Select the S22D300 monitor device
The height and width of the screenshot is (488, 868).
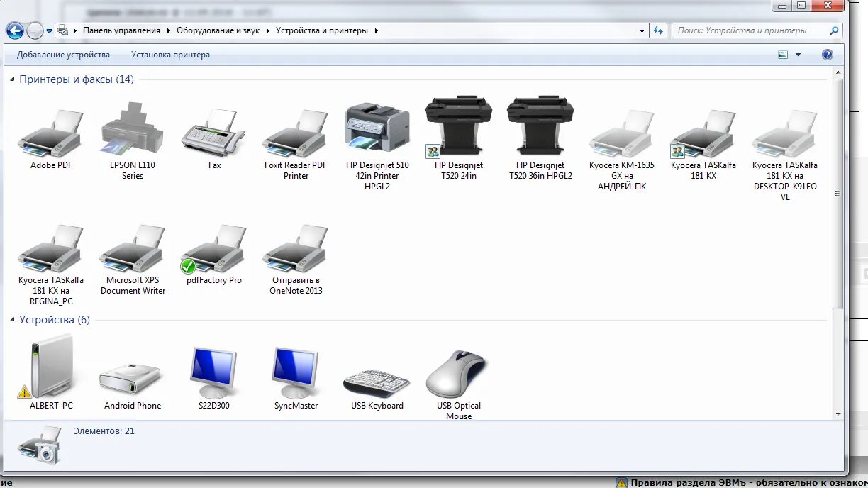[x=214, y=378]
